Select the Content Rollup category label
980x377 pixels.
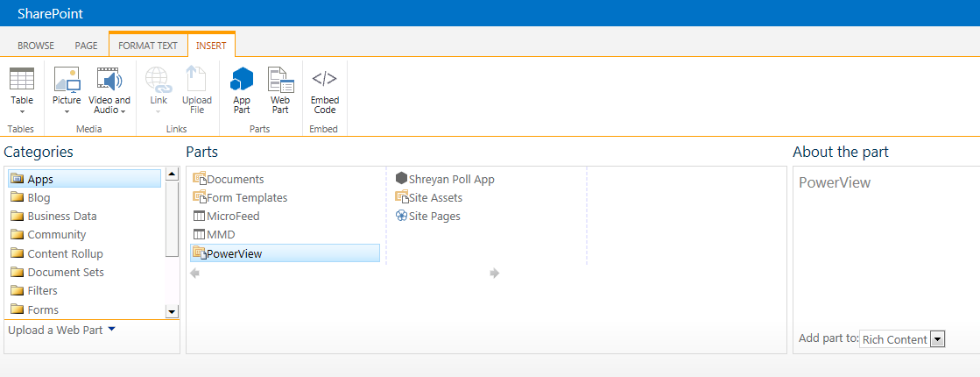coord(65,254)
